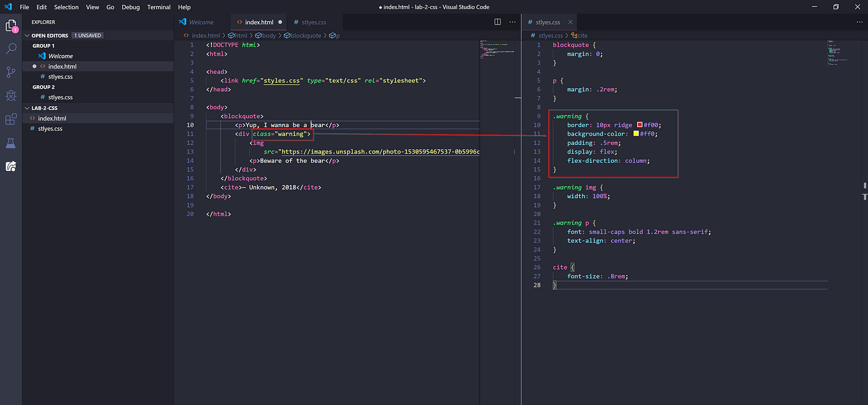Open more actions for right editor group

[x=858, y=22]
